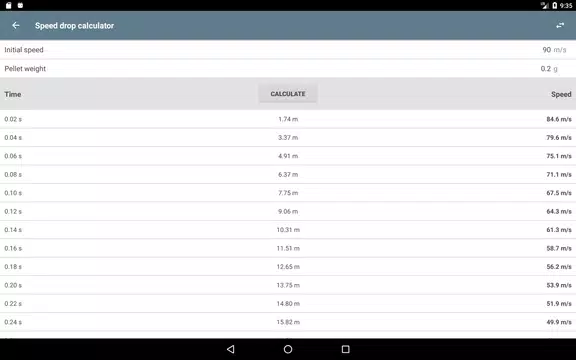Select the 0.14 s time cell

[13, 230]
